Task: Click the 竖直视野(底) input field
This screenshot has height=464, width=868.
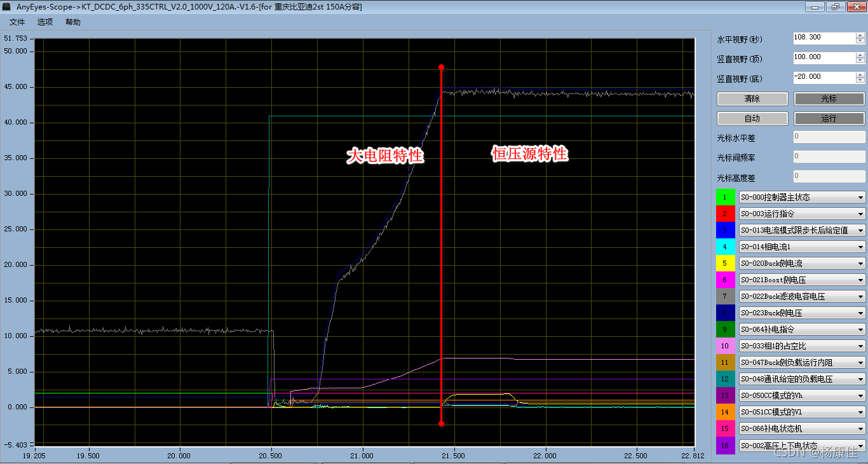Action: (x=824, y=78)
